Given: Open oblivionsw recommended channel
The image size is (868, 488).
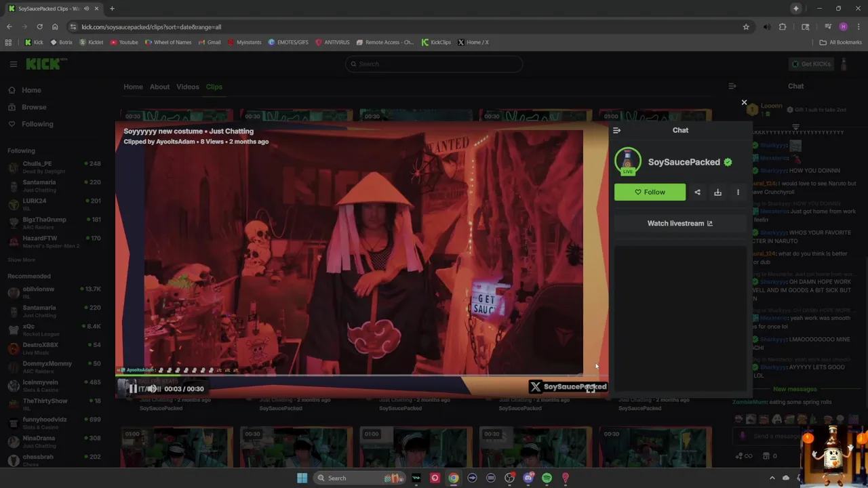Looking at the screenshot, I should click(54, 292).
